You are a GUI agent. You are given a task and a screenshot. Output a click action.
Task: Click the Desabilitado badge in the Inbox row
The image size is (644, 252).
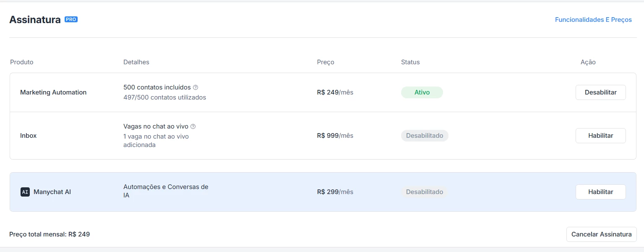(x=425, y=136)
